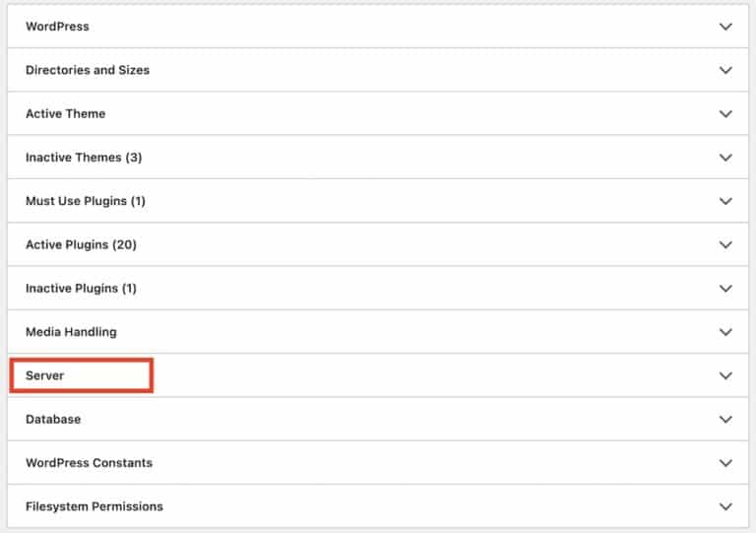Select the Directories and Sizes label
This screenshot has width=756, height=533.
click(x=88, y=71)
